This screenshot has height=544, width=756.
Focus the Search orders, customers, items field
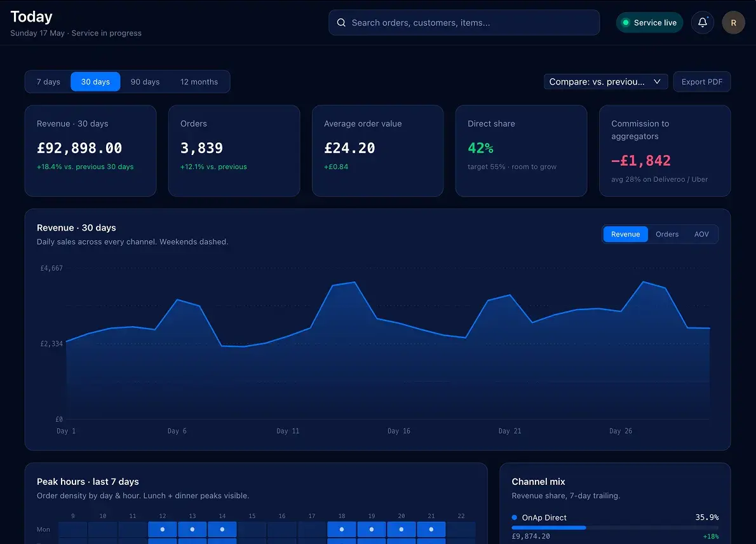point(464,23)
